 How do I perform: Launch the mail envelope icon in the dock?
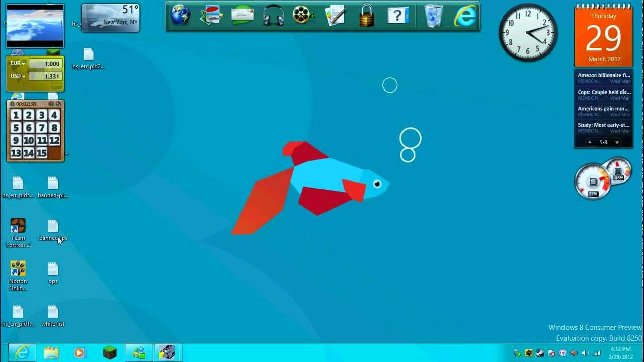242,16
